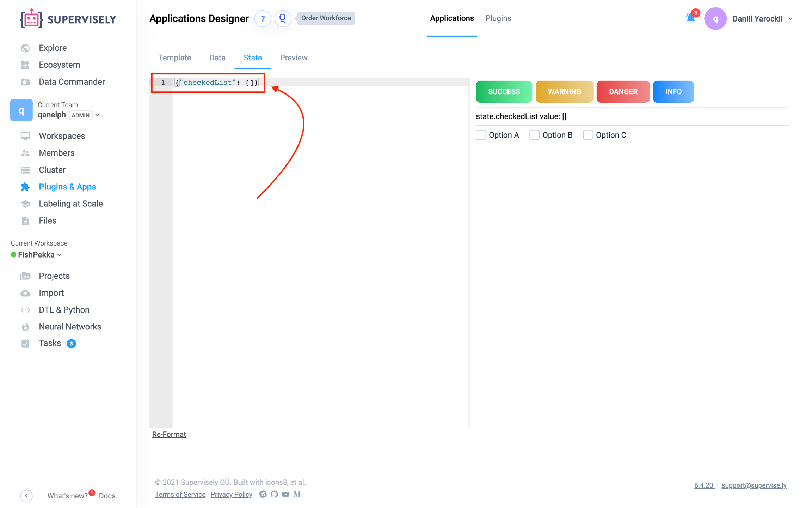
Task: Expand the Daniil Yarockii user menu
Action: click(790, 19)
